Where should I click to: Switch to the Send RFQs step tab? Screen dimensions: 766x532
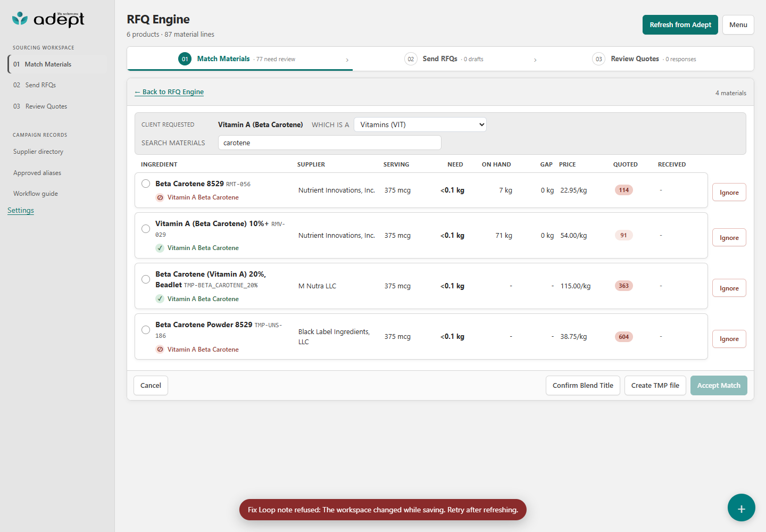pos(444,59)
